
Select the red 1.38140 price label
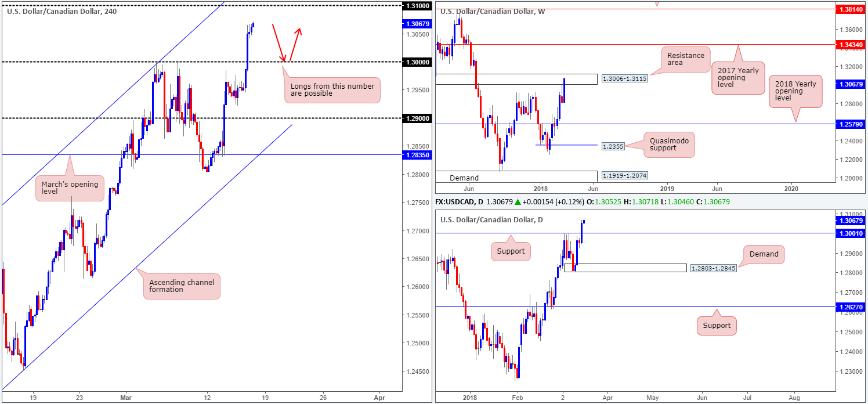[x=851, y=9]
